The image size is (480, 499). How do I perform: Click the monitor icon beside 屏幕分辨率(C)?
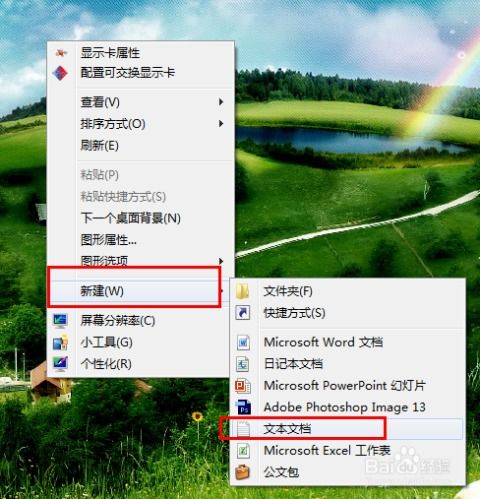tap(60, 321)
